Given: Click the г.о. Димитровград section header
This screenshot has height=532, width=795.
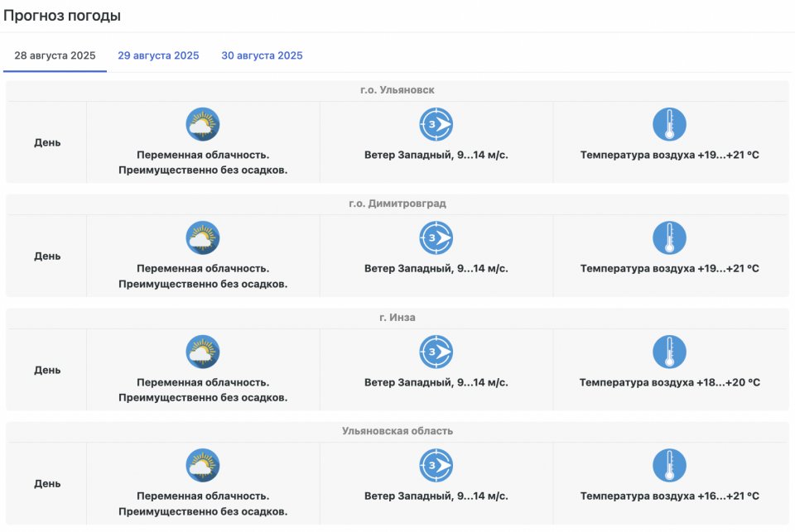Looking at the screenshot, I should (397, 204).
